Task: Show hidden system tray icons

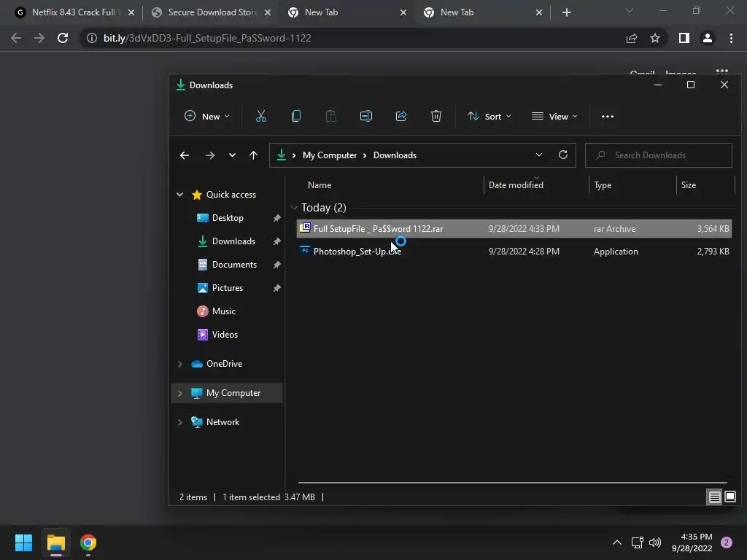Action: tap(617, 542)
